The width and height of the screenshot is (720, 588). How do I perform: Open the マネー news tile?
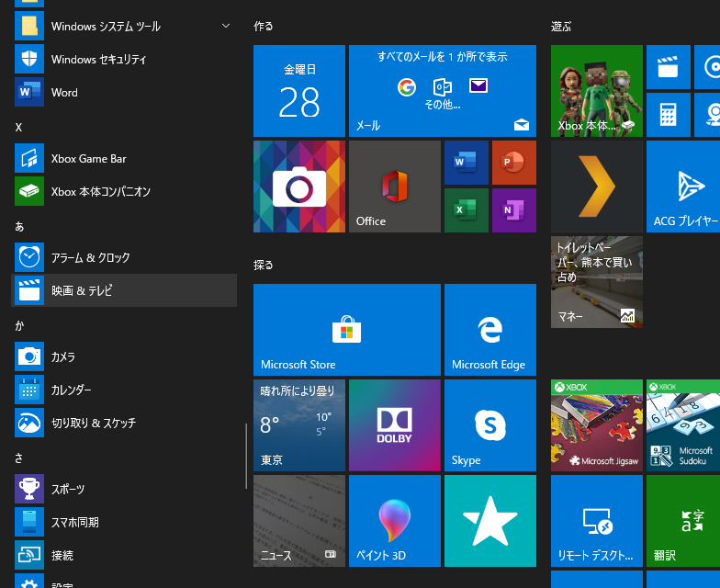(597, 282)
